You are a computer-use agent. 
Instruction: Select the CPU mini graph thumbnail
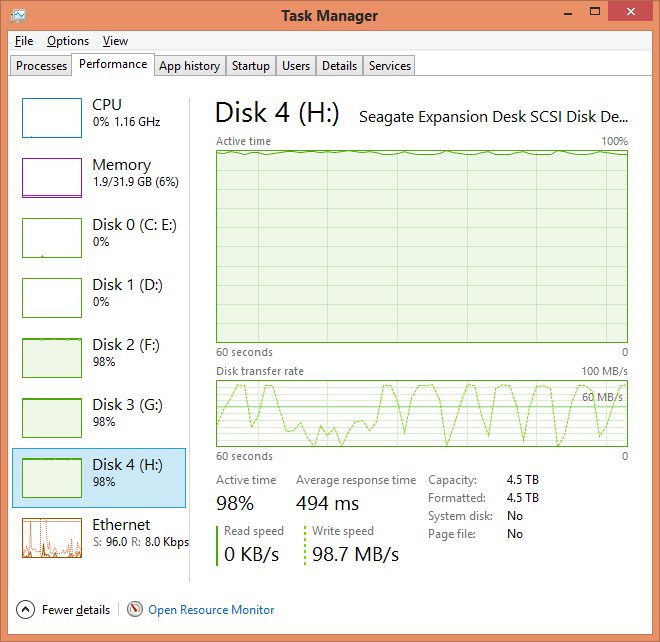pyautogui.click(x=52, y=118)
